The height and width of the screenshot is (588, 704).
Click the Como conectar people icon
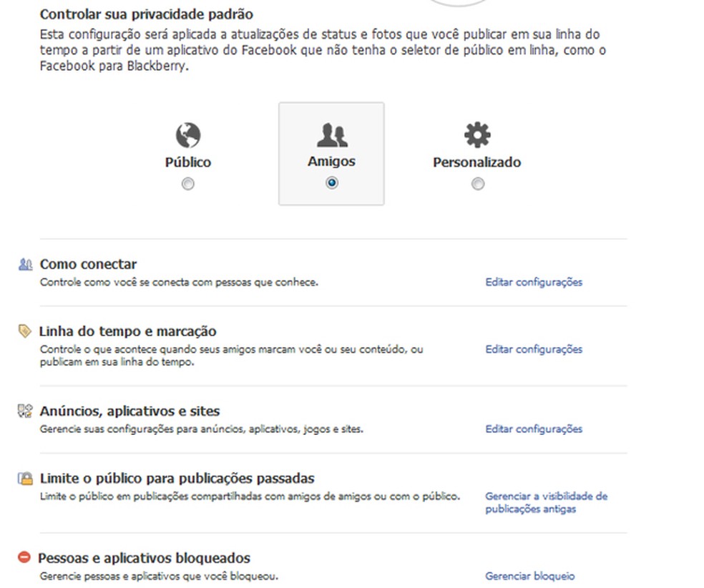coord(25,264)
